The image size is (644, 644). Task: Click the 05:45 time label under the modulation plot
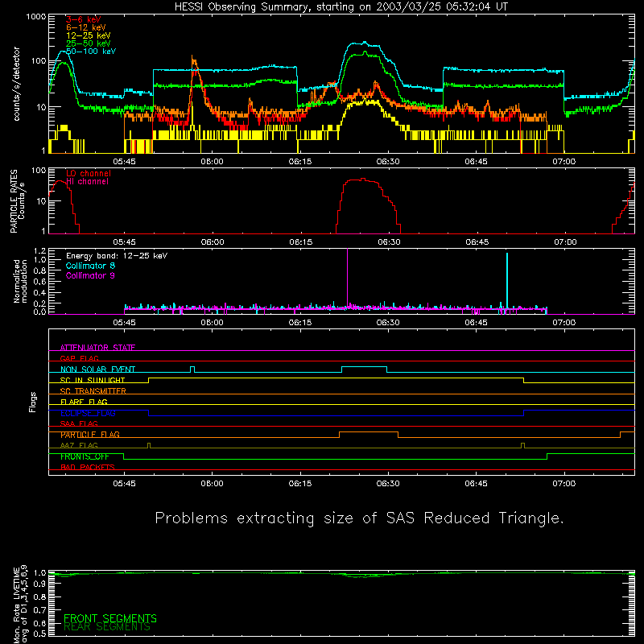click(125, 323)
